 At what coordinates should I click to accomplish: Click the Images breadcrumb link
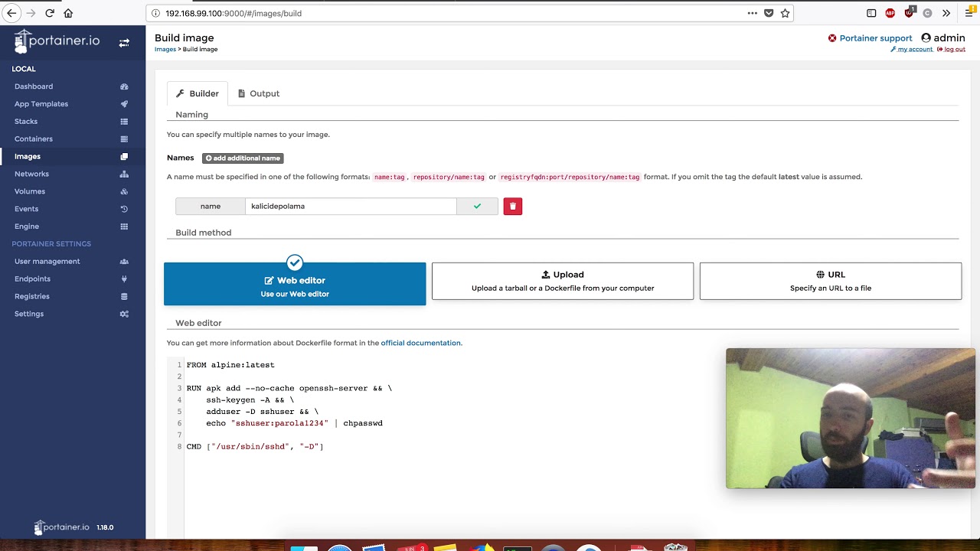tap(165, 49)
